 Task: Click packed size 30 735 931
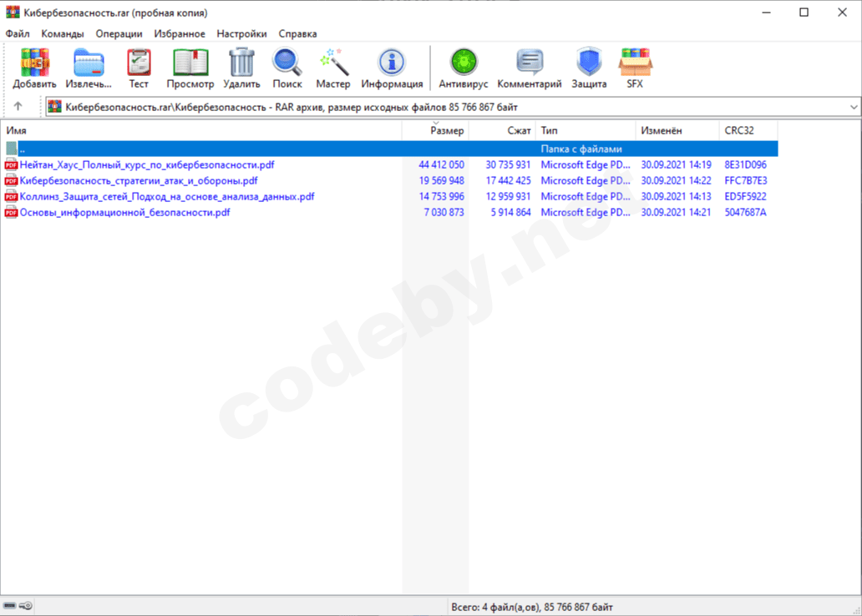coord(508,165)
